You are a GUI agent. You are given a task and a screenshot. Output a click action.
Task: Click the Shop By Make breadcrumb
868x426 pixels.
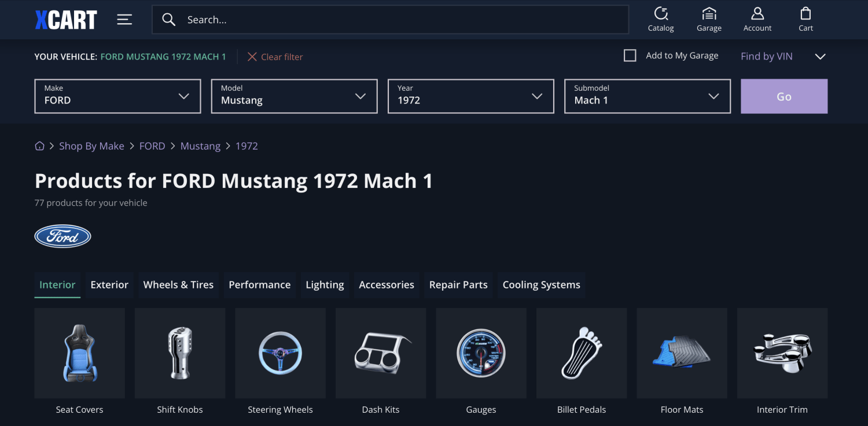[91, 146]
